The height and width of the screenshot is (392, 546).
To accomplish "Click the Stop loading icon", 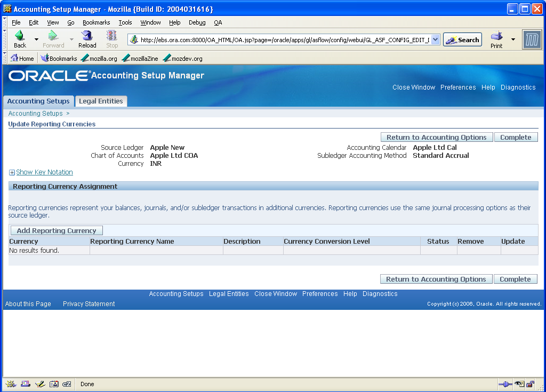I will point(111,36).
